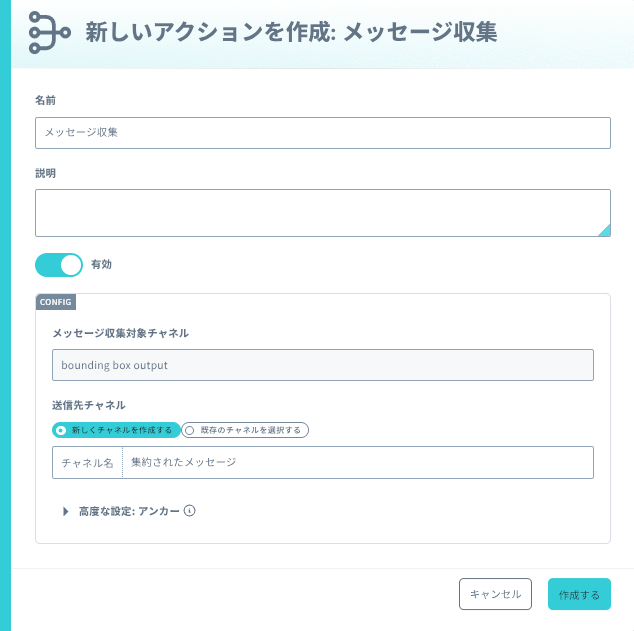Click inside the 説明 text area
Viewport: 634px width, 631px height.
pos(323,213)
